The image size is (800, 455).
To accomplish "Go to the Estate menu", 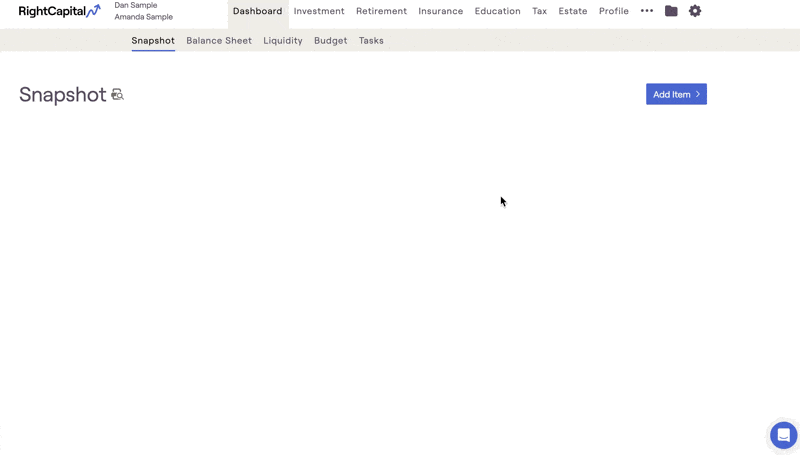I will [x=572, y=11].
